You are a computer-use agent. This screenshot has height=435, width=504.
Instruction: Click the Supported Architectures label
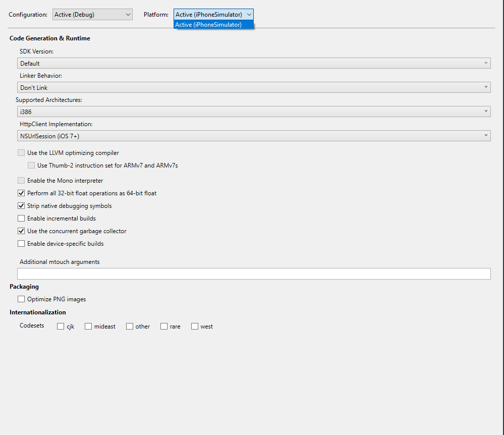point(49,100)
